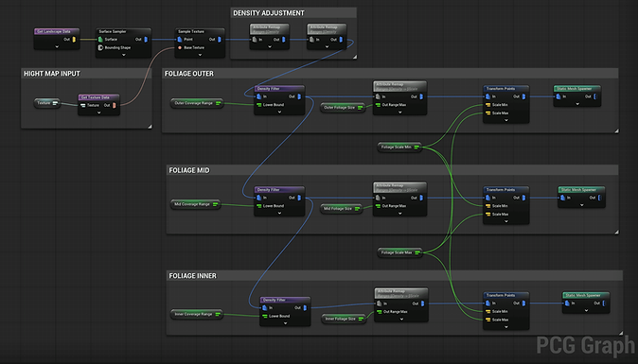The image size is (638, 364).
Task: Select the Get Texture Data node header
Action: pyautogui.click(x=98, y=97)
